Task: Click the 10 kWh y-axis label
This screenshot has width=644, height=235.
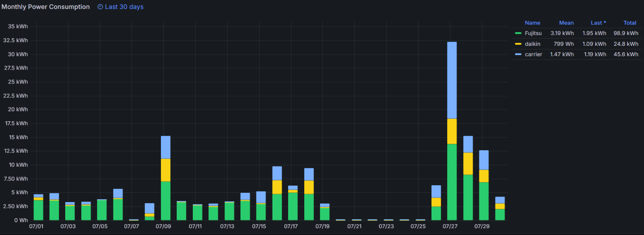Action: click(18, 165)
